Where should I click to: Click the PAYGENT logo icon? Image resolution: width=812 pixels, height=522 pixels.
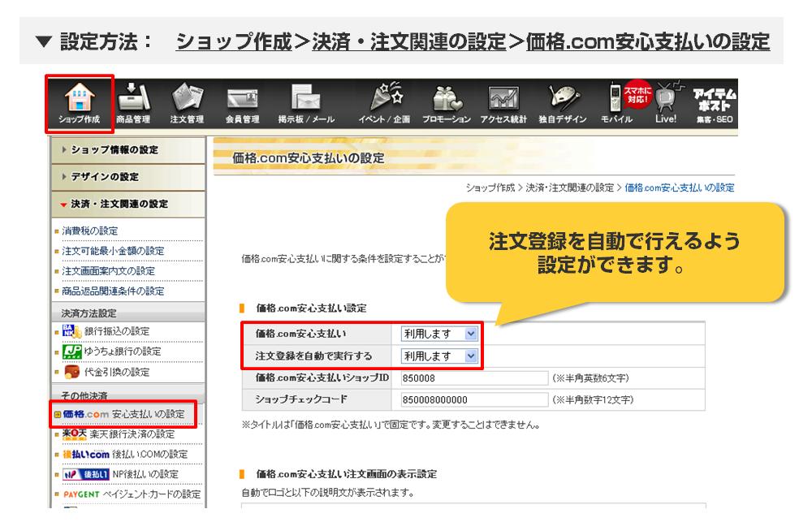coord(81,494)
